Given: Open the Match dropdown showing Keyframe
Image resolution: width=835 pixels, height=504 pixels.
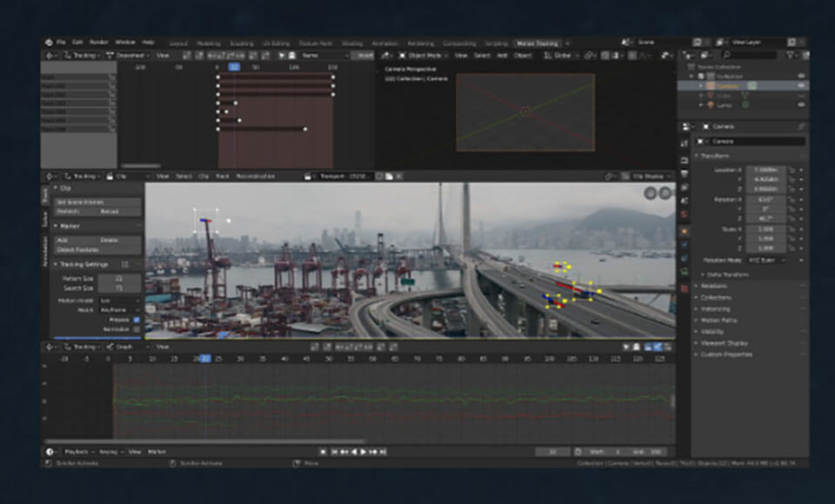Looking at the screenshot, I should (117, 309).
